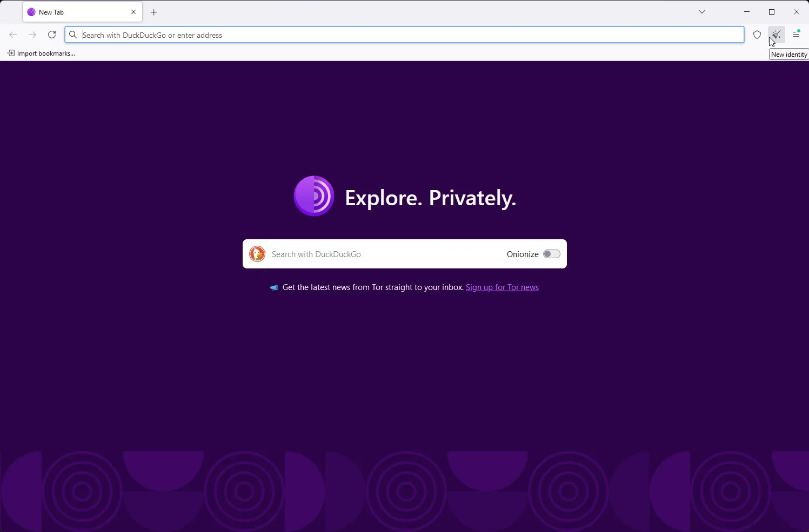Viewport: 809px width, 532px height.
Task: Click the Tor Browser onion logo above Explore
Action: (x=314, y=196)
